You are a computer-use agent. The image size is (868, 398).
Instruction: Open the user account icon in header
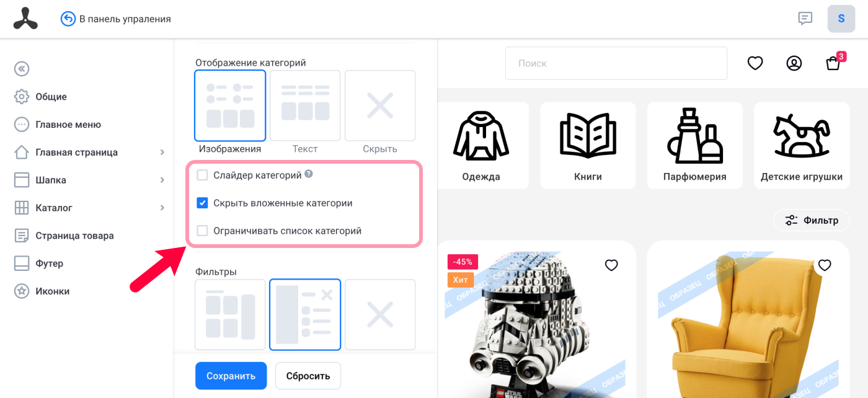pos(794,63)
